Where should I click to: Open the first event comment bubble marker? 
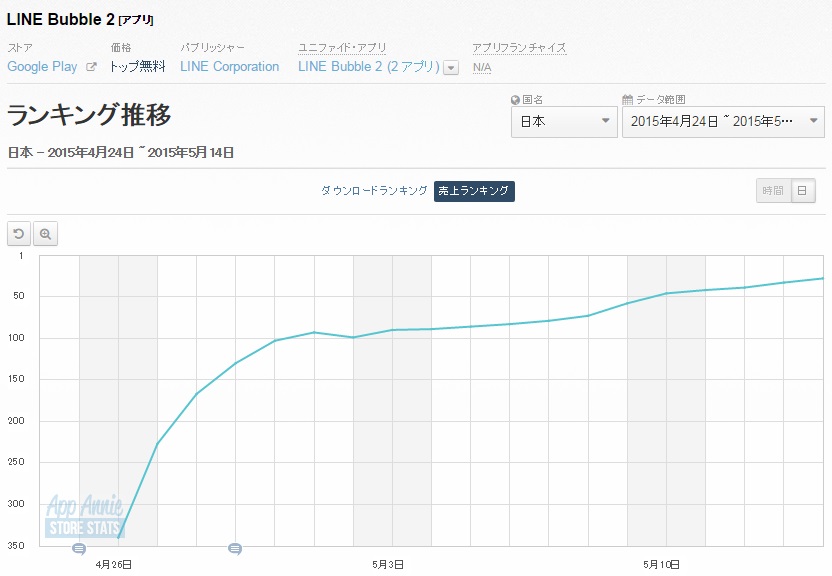coord(79,548)
